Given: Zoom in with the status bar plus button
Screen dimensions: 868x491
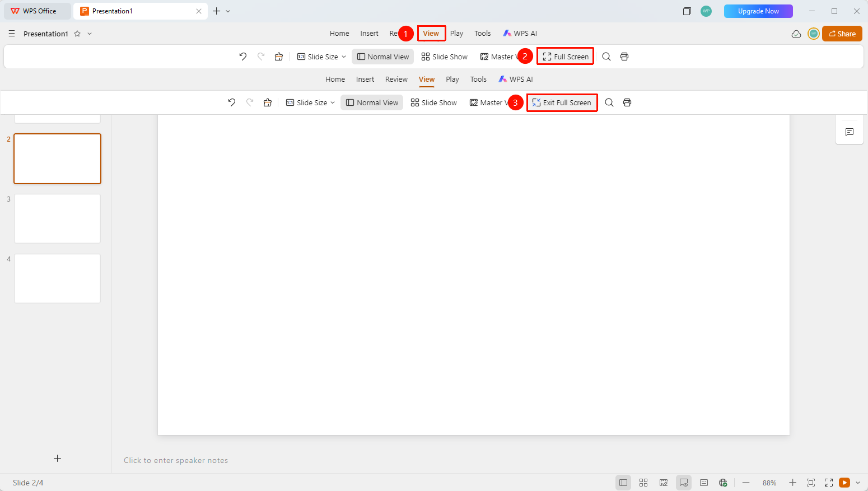Looking at the screenshot, I should point(792,483).
